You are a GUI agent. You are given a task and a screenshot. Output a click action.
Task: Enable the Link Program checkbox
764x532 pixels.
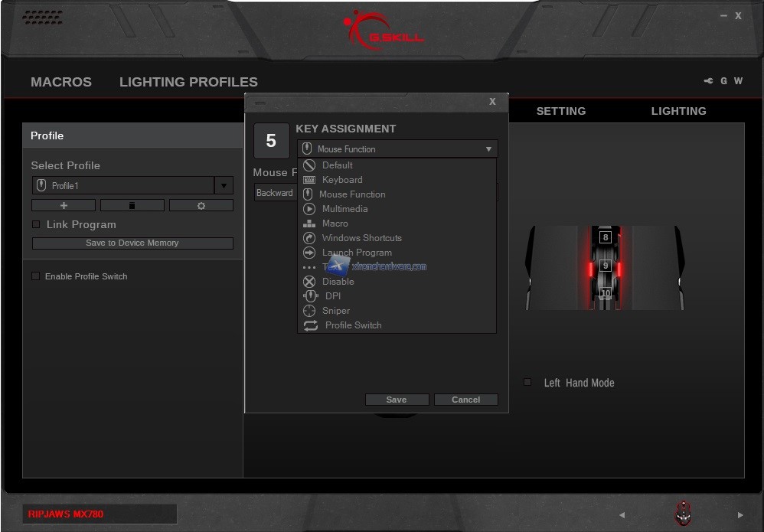36,224
